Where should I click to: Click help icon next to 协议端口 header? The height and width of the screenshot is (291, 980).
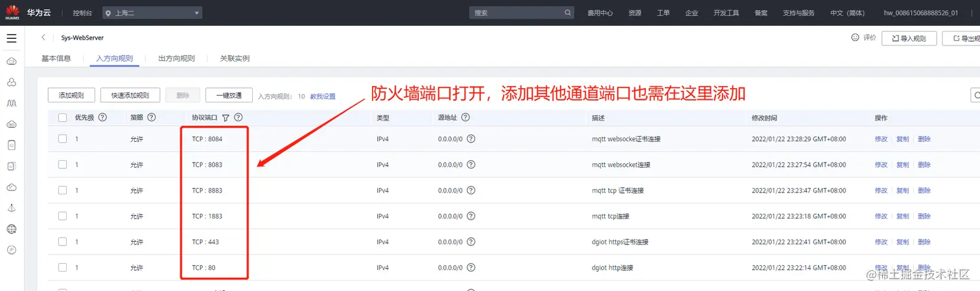(x=238, y=117)
